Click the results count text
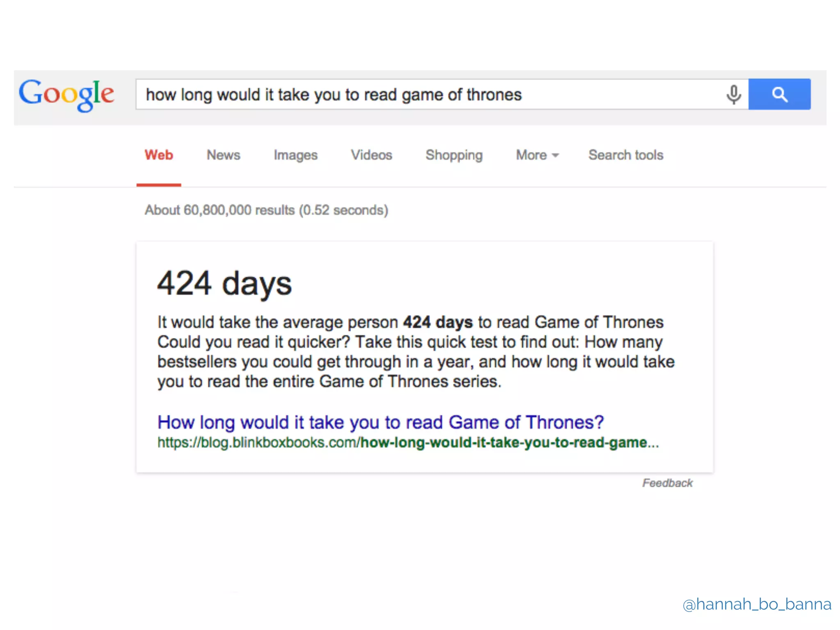The image size is (840, 630). 266,210
